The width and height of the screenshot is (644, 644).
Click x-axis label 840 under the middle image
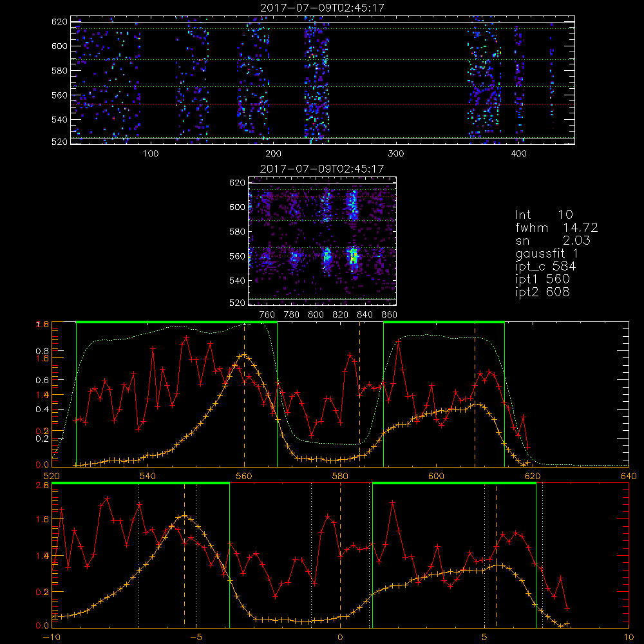click(x=365, y=315)
